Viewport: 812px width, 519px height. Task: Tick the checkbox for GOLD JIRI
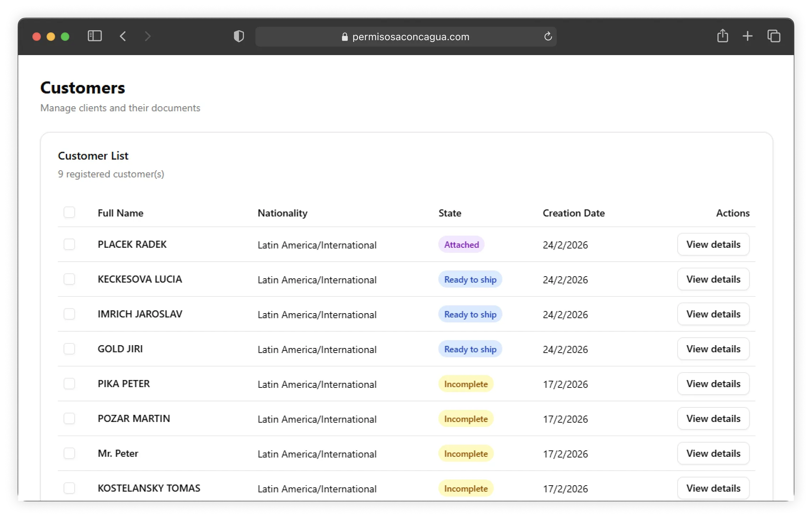pos(69,349)
